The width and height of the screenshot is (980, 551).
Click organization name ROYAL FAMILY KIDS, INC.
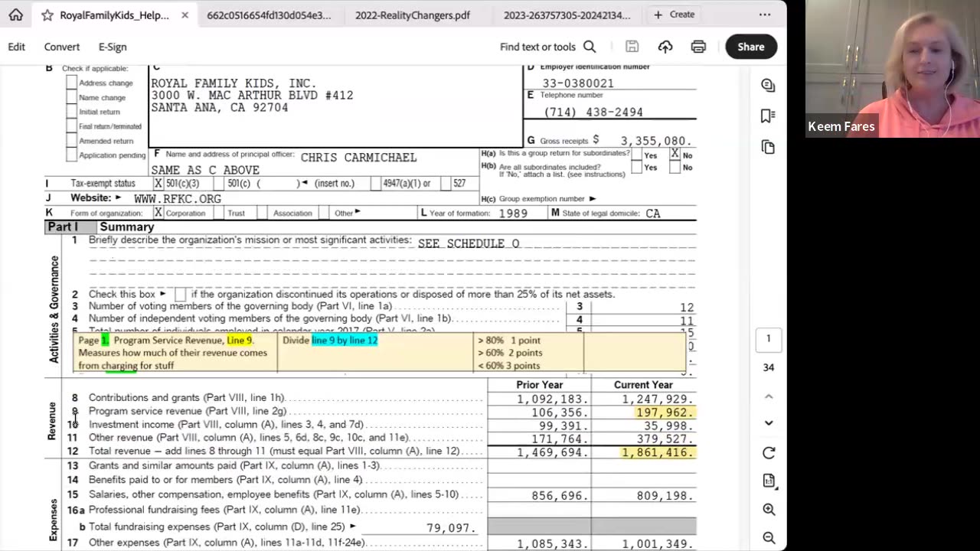click(x=234, y=83)
